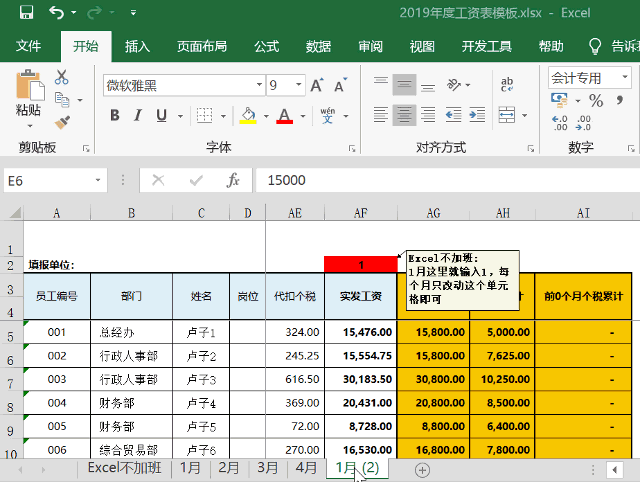Click Merge and Center icon

[x=507, y=115]
